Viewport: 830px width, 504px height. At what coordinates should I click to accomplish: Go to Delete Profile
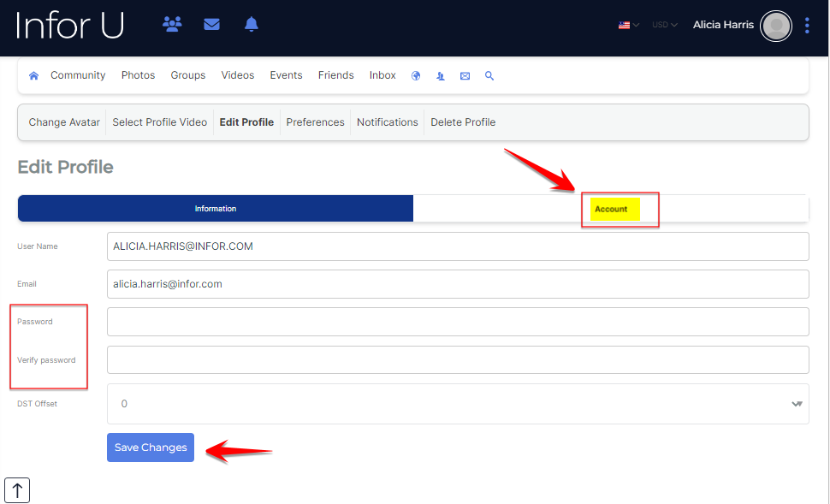click(x=463, y=122)
